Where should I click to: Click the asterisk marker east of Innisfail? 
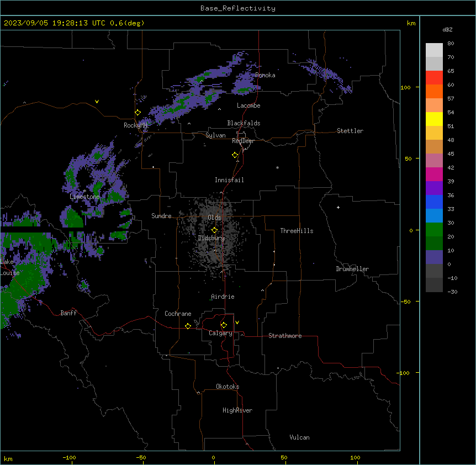tap(277, 167)
